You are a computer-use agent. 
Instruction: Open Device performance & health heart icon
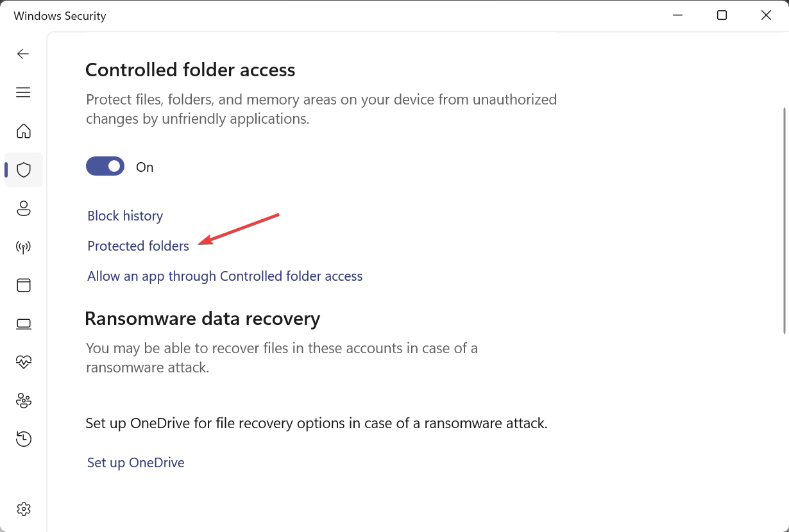24,362
